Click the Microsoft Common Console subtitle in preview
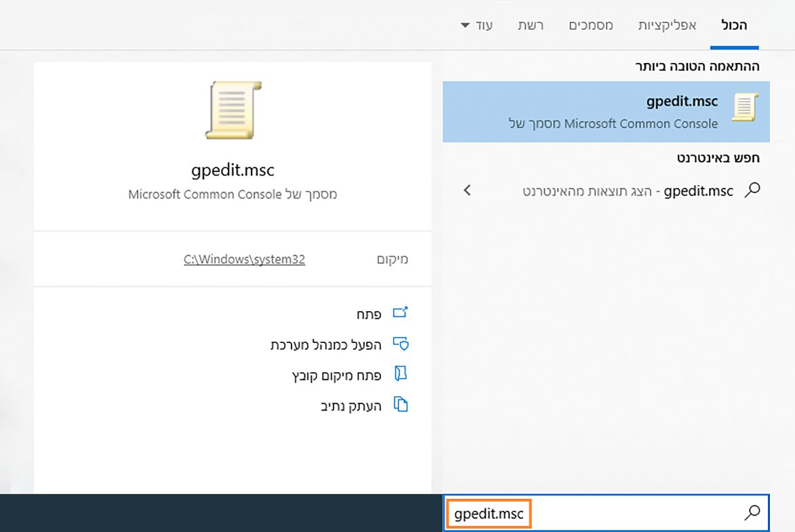The height and width of the screenshot is (532, 795). 232,195
